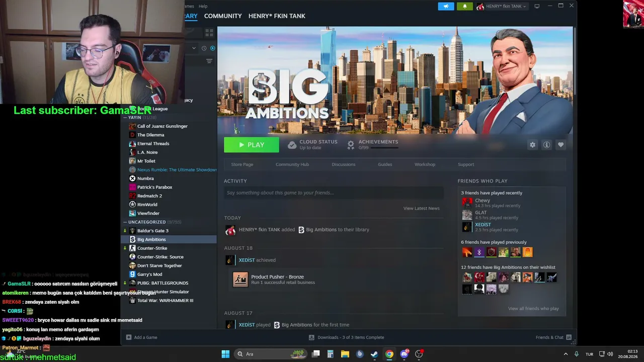The image size is (644, 362).
Task: Open the Store Page link
Action: [242, 164]
